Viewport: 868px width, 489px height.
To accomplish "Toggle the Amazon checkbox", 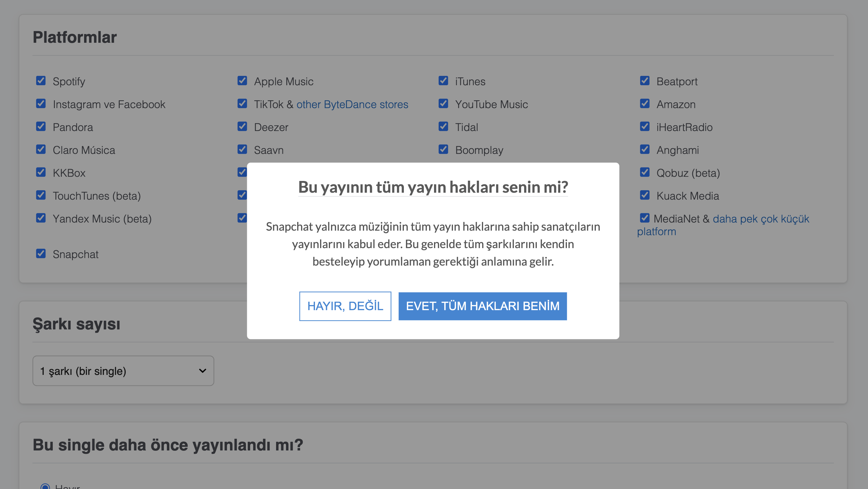I will (645, 104).
